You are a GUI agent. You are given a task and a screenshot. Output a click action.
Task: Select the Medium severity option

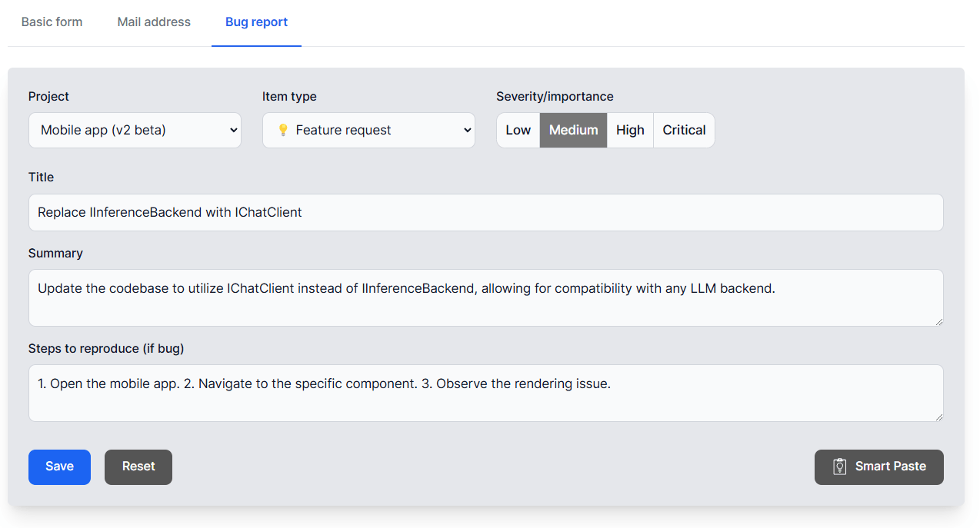tap(573, 130)
